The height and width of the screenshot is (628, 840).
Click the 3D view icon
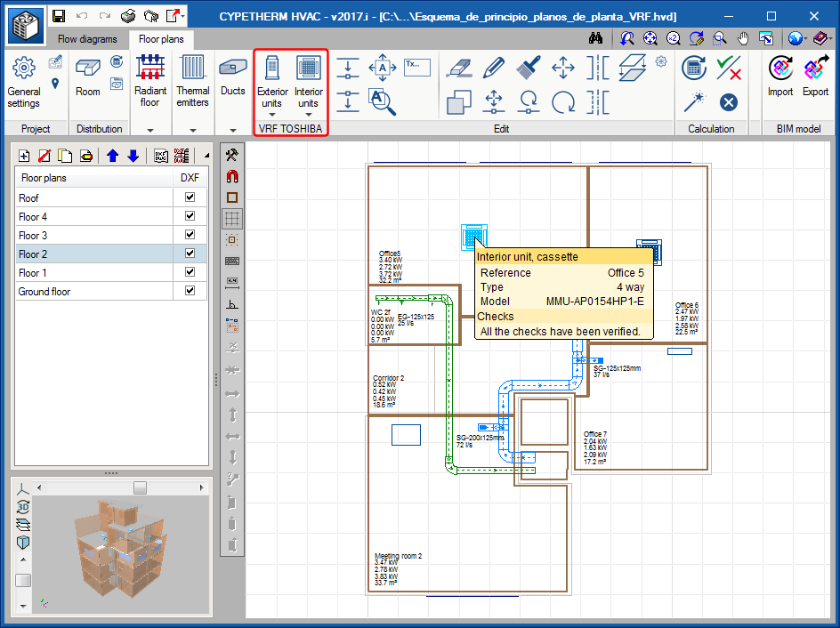(x=22, y=506)
